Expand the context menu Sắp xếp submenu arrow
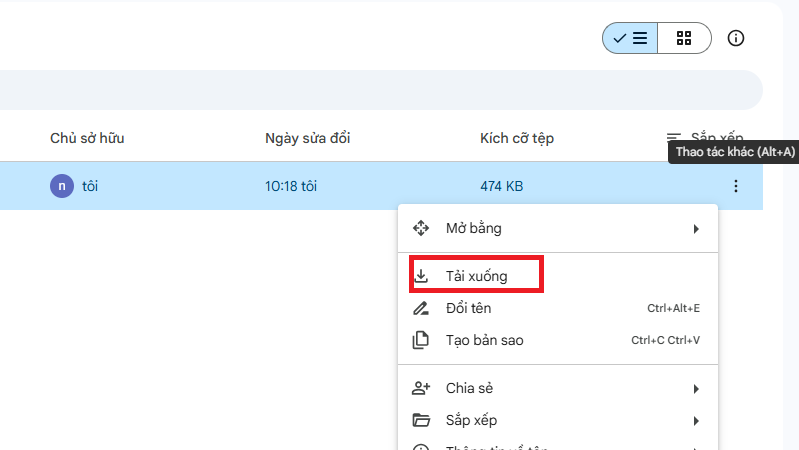 (696, 420)
